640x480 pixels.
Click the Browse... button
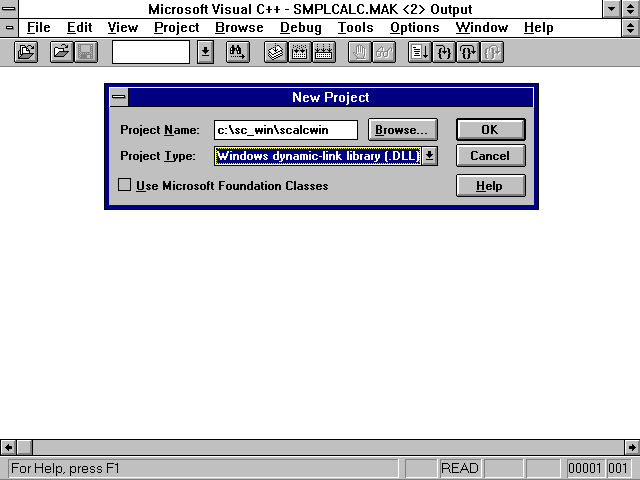[402, 129]
